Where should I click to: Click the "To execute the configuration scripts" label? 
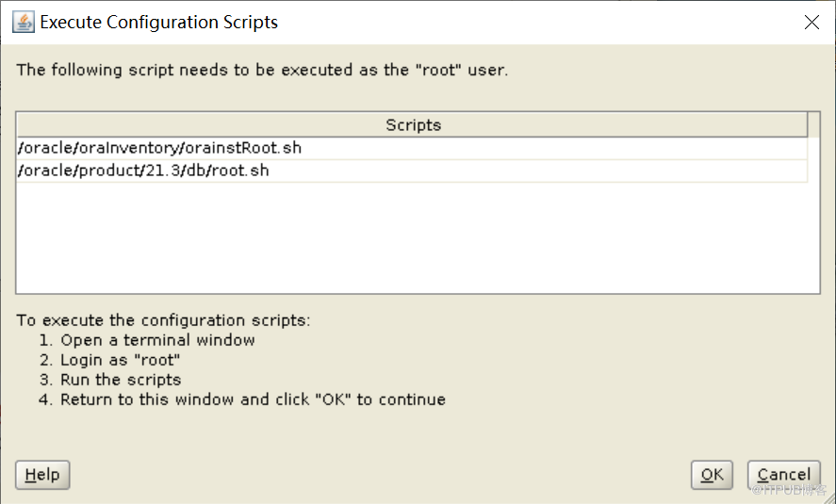[x=163, y=320]
